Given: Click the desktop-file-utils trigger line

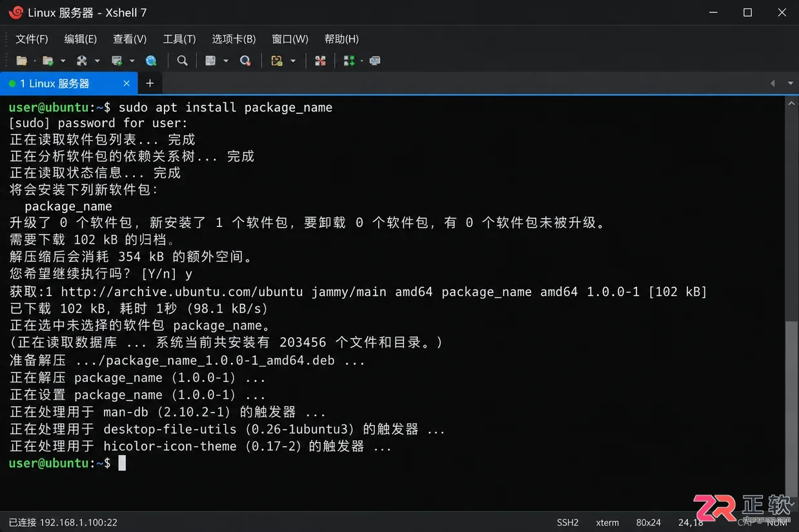Looking at the screenshot, I should click(227, 429).
